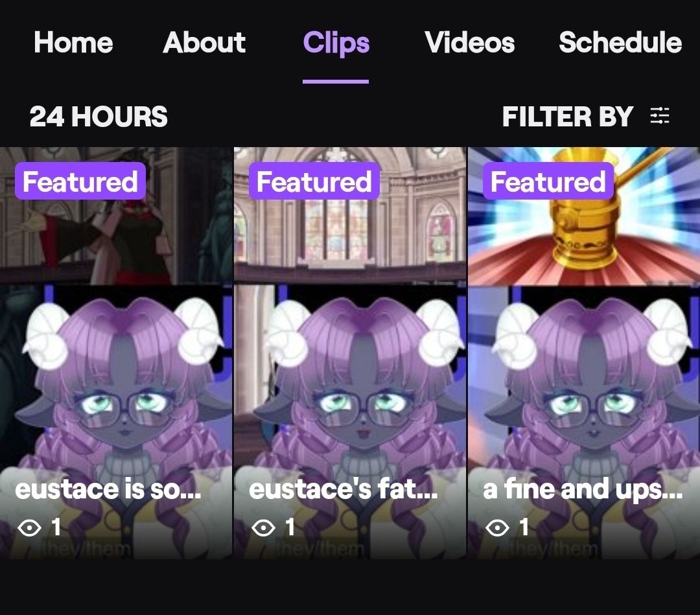
Task: Select the Clips tab
Action: tap(336, 43)
